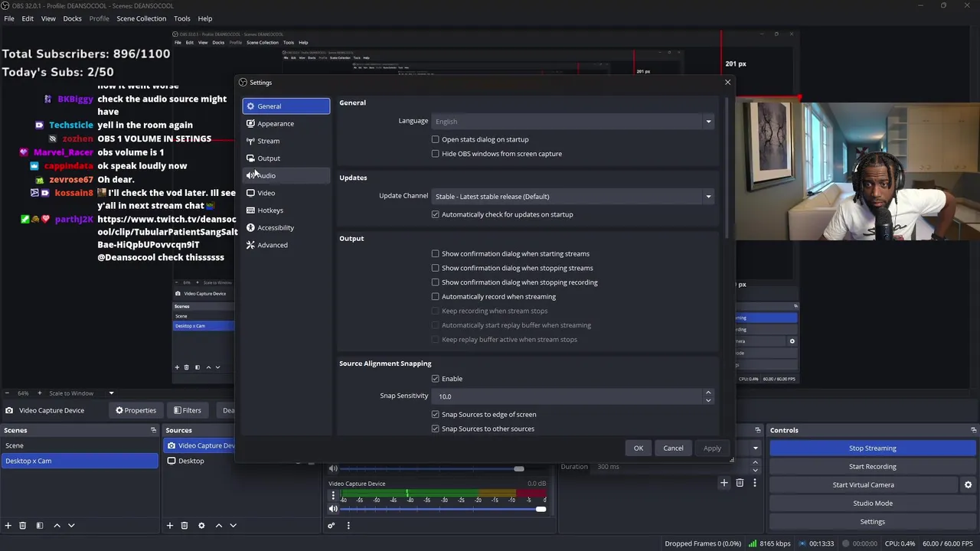980x551 pixels.
Task: Remove selected scene with trash icon
Action: click(x=22, y=526)
